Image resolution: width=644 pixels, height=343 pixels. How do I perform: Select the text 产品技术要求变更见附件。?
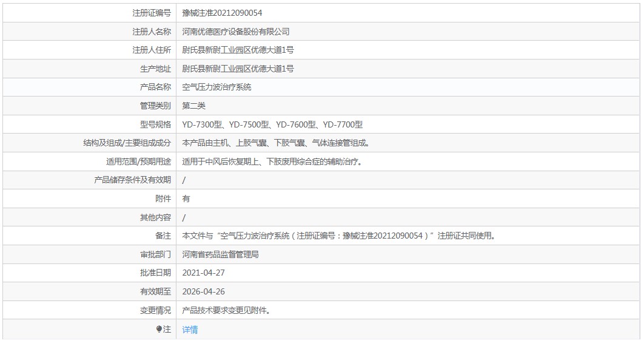(226, 310)
